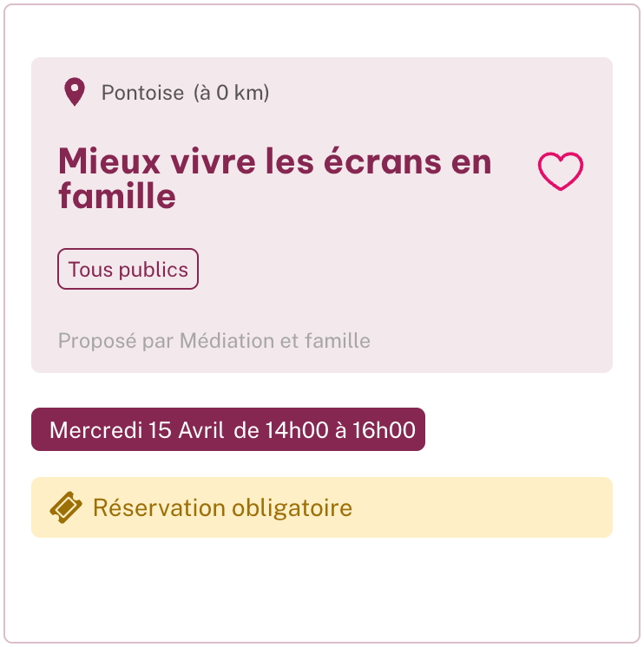644x647 pixels.
Task: Select the Pontoise city label
Action: (142, 93)
